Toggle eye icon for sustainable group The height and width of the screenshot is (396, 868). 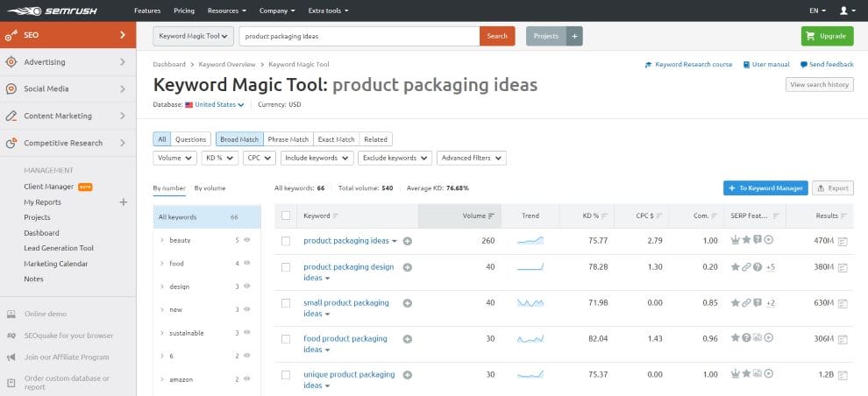247,332
